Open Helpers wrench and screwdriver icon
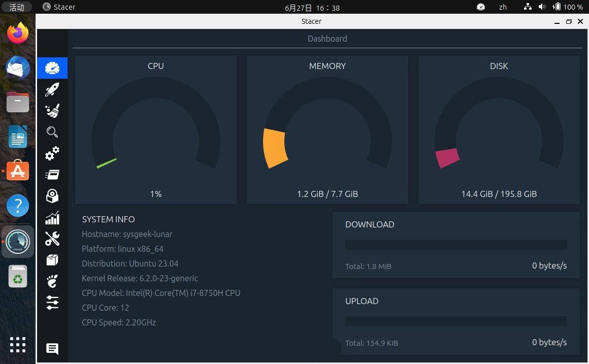This screenshot has height=364, width=589. pos(52,239)
